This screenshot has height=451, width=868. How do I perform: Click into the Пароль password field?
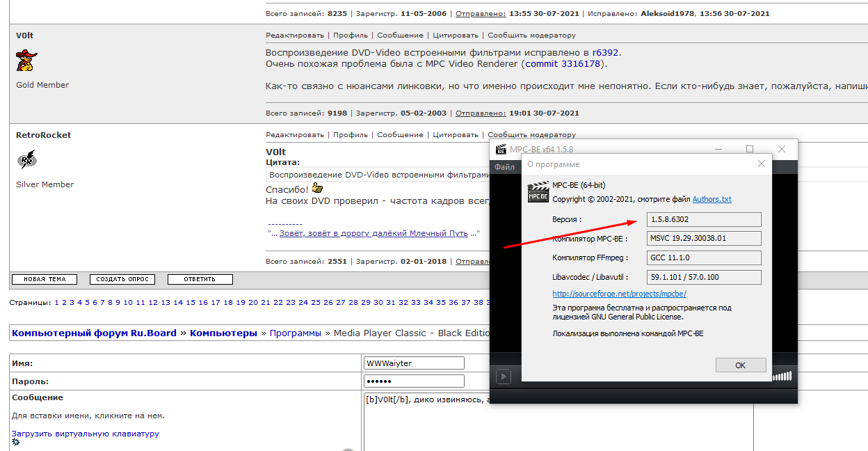(414, 381)
